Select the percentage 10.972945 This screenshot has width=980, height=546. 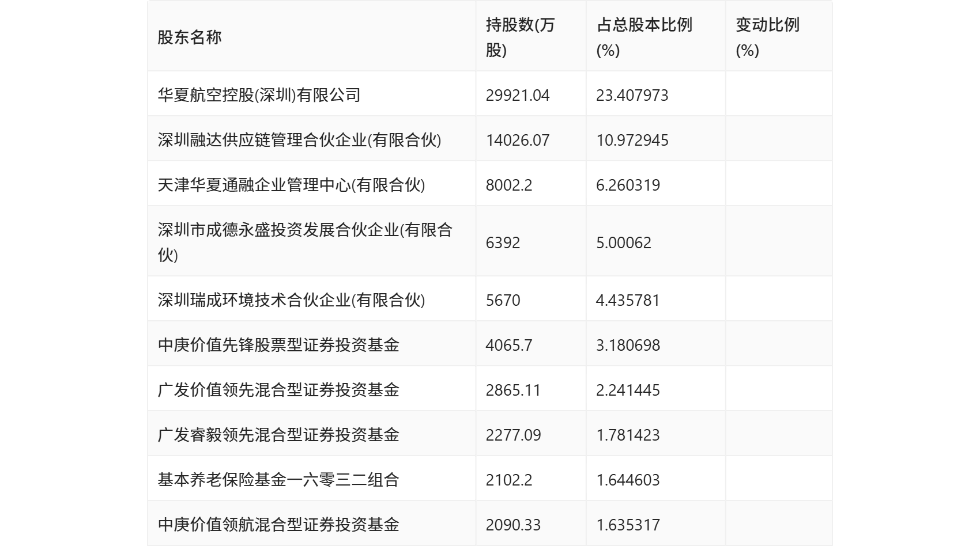632,140
